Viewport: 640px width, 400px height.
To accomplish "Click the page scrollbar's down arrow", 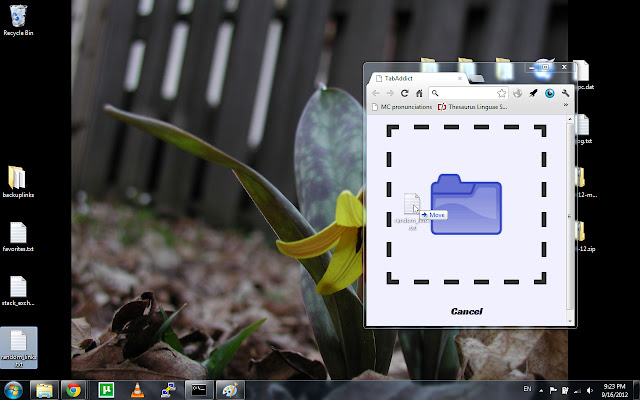I will [570, 321].
